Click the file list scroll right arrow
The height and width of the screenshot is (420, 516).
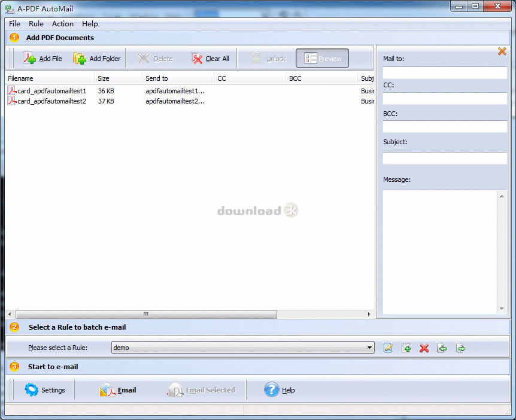369,315
